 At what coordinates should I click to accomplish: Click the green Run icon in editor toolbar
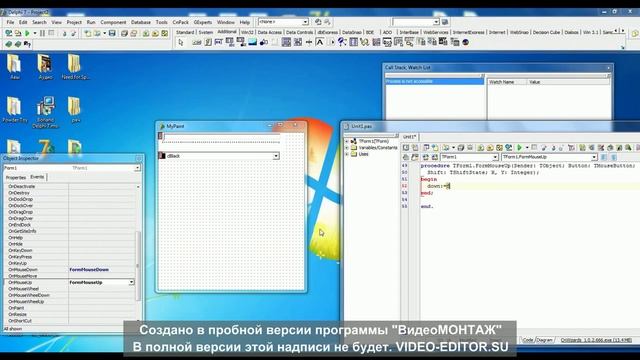(x=519, y=147)
